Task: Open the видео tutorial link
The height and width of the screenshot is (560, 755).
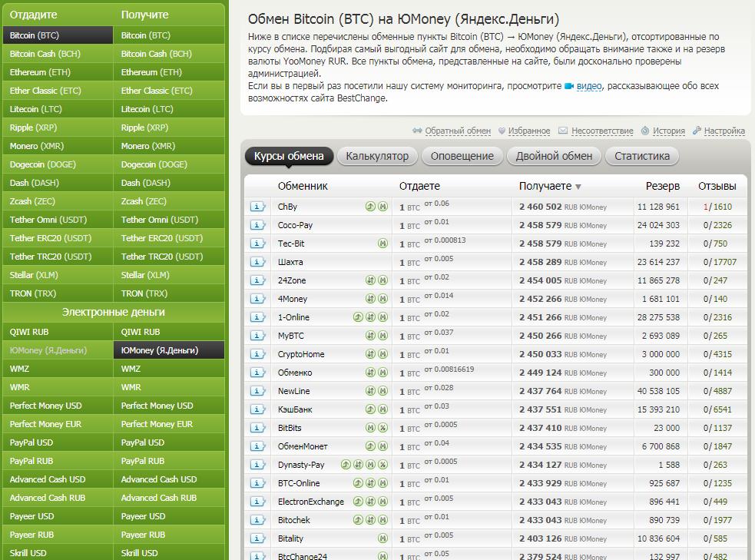Action: [589, 86]
